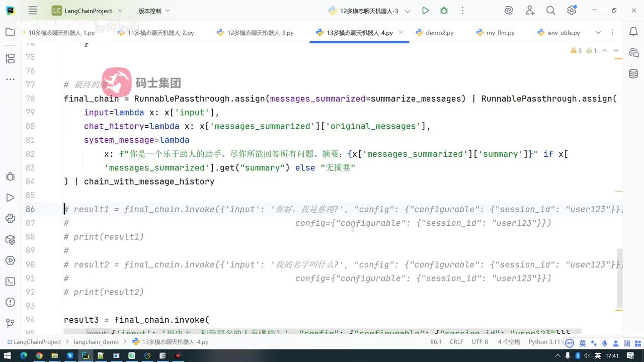Viewport: 644px width, 362px height.
Task: Click line number 78 in the gutter
Action: click(30, 99)
